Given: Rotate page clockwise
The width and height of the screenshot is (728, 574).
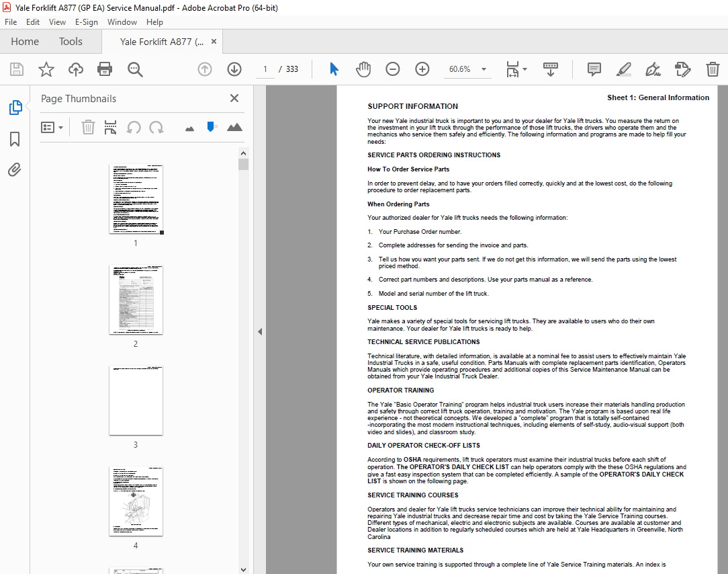Looking at the screenshot, I should [156, 127].
